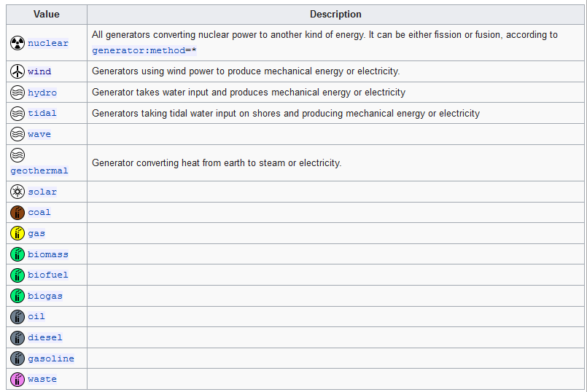Open the biomass link

pyautogui.click(x=48, y=254)
